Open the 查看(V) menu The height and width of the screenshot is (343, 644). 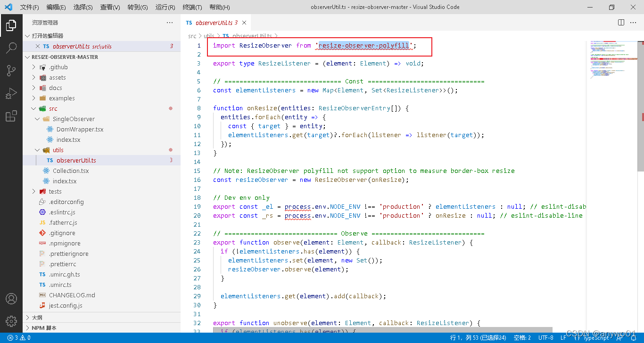click(110, 7)
